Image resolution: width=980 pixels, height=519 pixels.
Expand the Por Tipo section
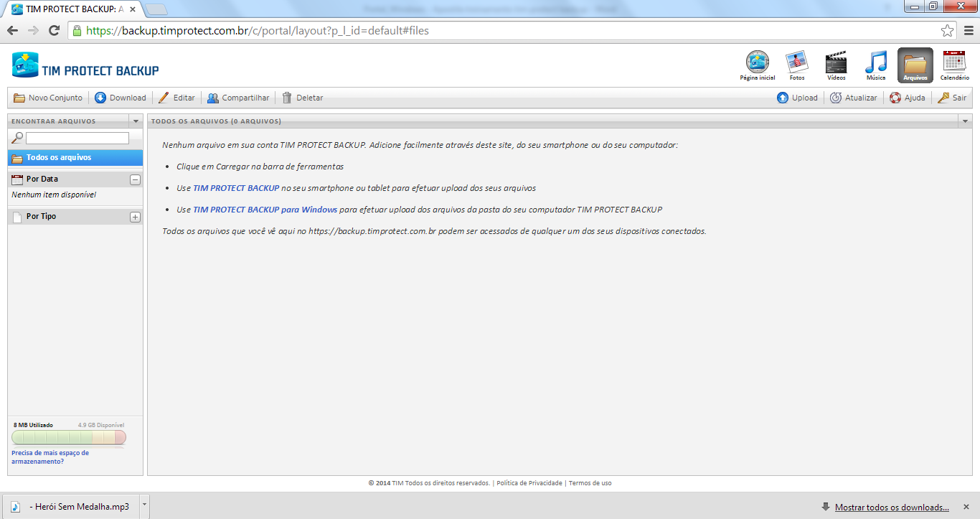click(x=135, y=217)
